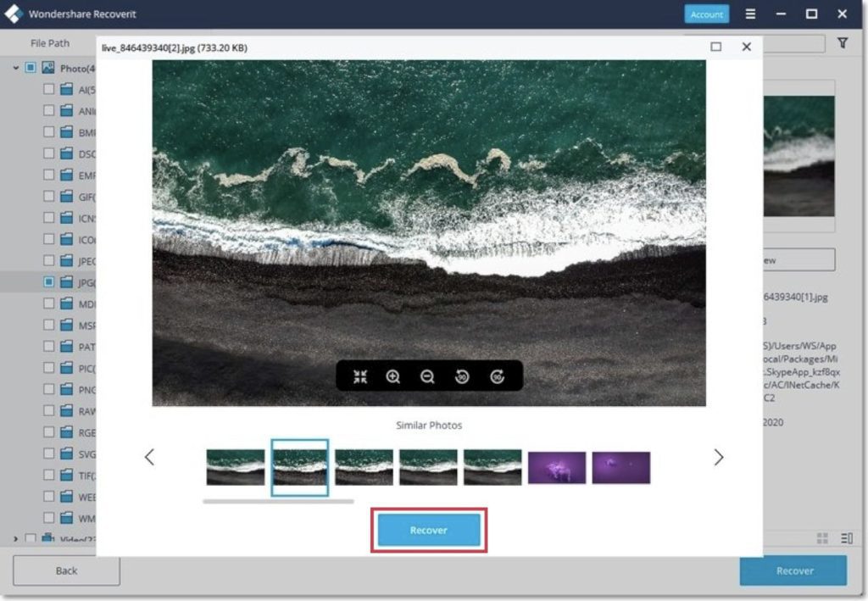Click the PNG folder icon

(x=66, y=390)
